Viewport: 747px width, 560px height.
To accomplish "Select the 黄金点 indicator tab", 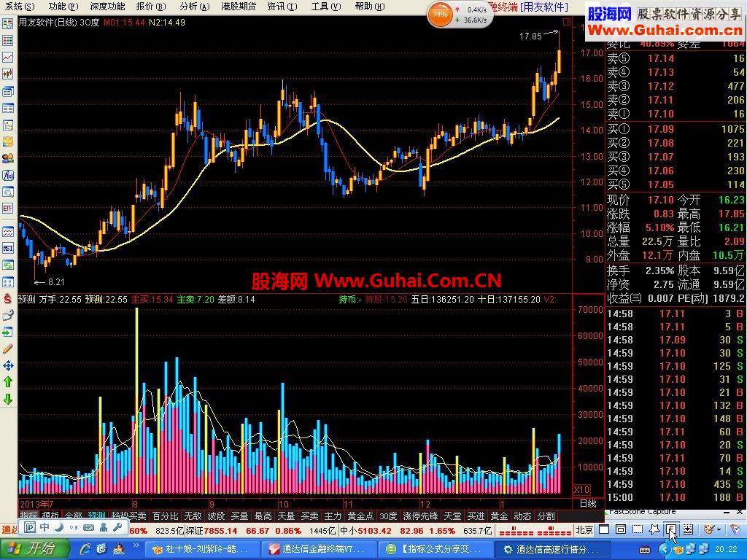I will point(360,516).
